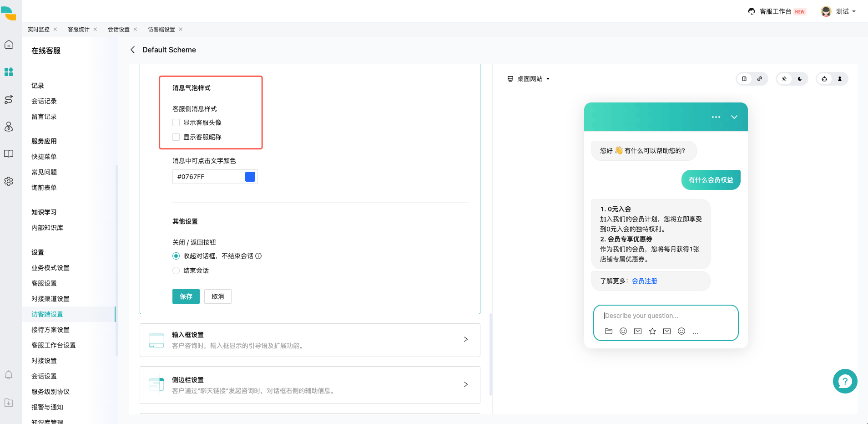Select the human agent preview icon
Image resolution: width=868 pixels, height=424 pixels.
[x=840, y=79]
